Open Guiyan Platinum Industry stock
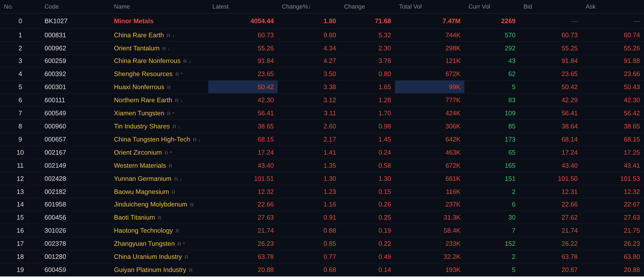Viewport: 644px width, 280px height. point(150,270)
